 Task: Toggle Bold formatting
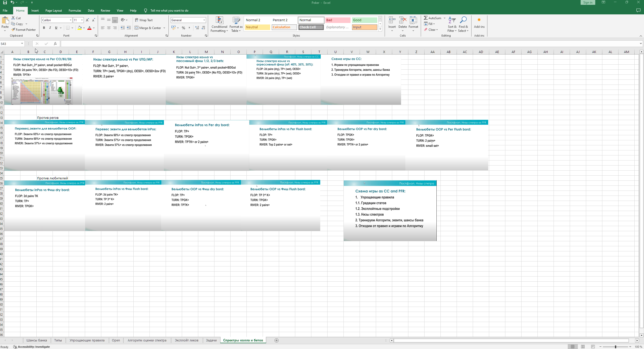44,28
